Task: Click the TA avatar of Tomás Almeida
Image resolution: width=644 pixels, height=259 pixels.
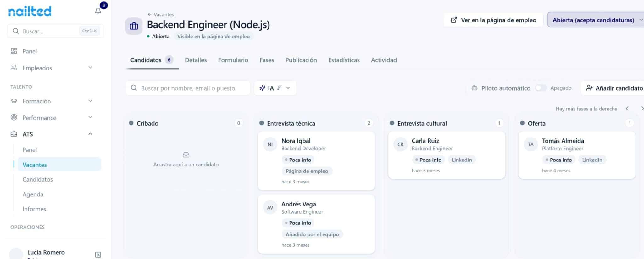Action: click(x=531, y=144)
